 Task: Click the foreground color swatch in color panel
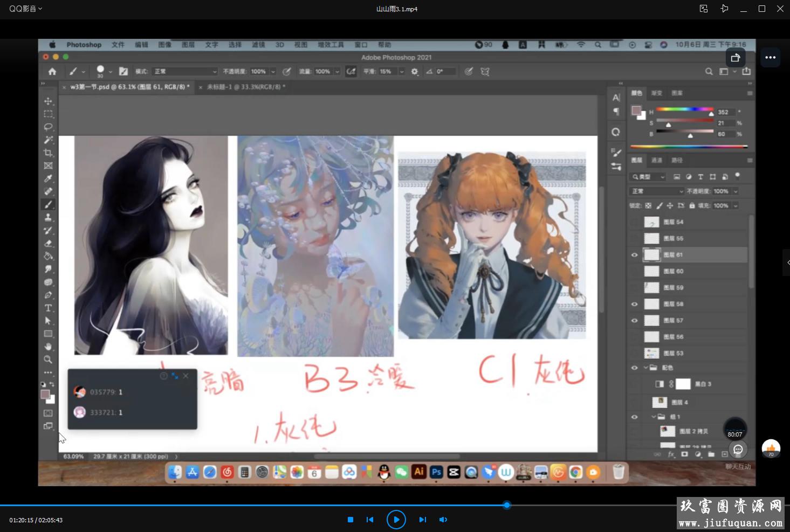[636, 110]
